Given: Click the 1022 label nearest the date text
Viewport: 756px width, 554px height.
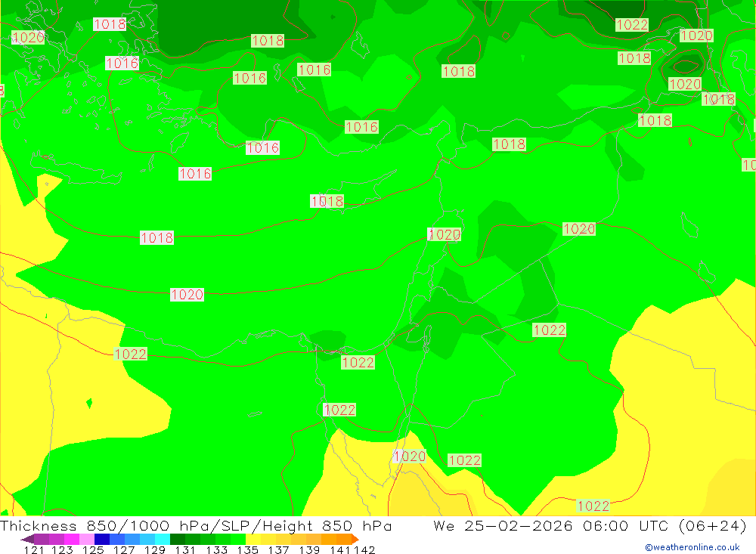Looking at the screenshot, I should coord(593,506).
